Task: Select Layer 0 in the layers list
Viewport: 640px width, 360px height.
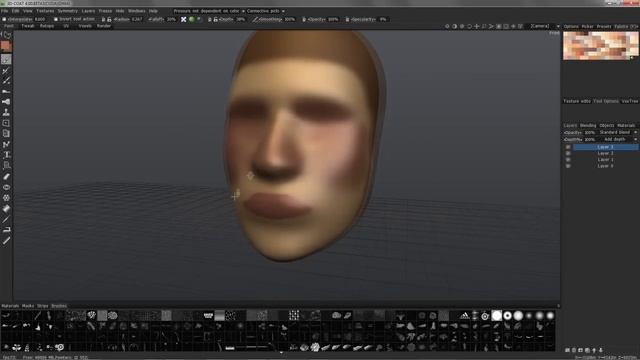Action: pyautogui.click(x=605, y=166)
